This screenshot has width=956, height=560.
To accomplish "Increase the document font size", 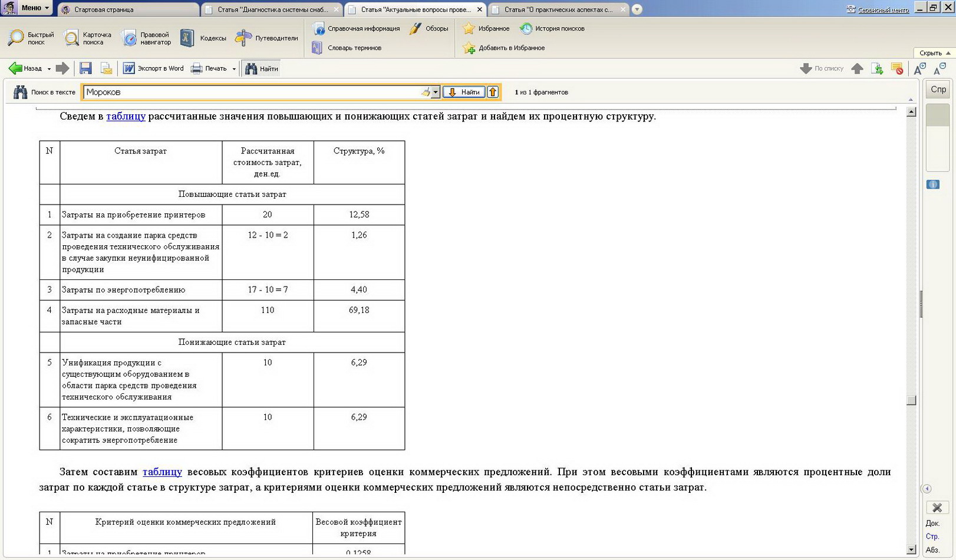I will pyautogui.click(x=919, y=69).
